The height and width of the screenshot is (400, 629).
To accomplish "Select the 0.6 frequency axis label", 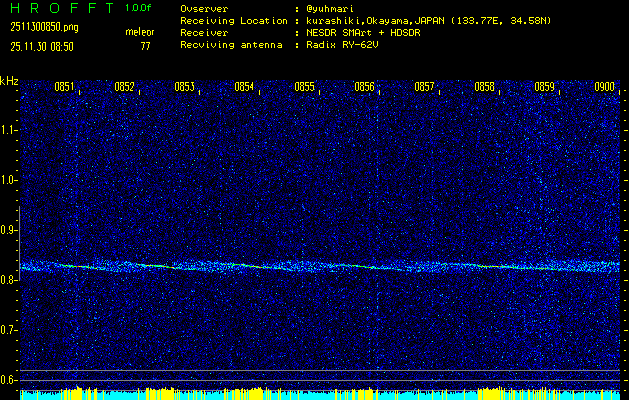I will 9,379.
